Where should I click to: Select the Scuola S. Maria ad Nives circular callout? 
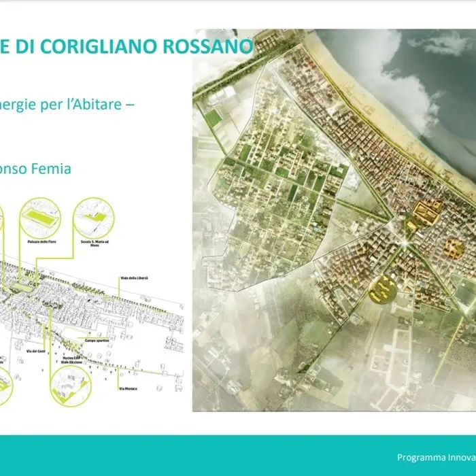click(x=94, y=218)
